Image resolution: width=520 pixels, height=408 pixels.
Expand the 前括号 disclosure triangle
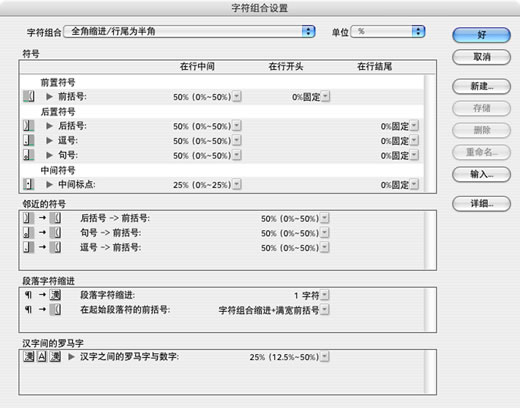click(x=49, y=97)
